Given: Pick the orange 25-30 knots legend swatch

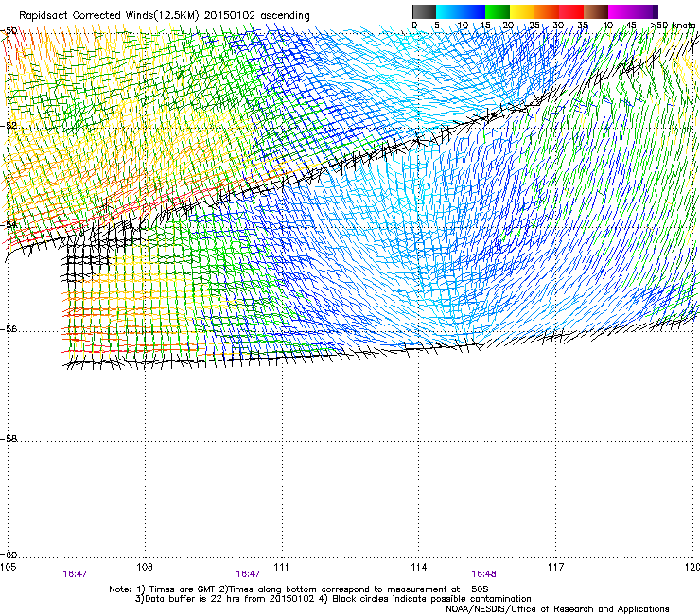Looking at the screenshot, I should [x=547, y=11].
